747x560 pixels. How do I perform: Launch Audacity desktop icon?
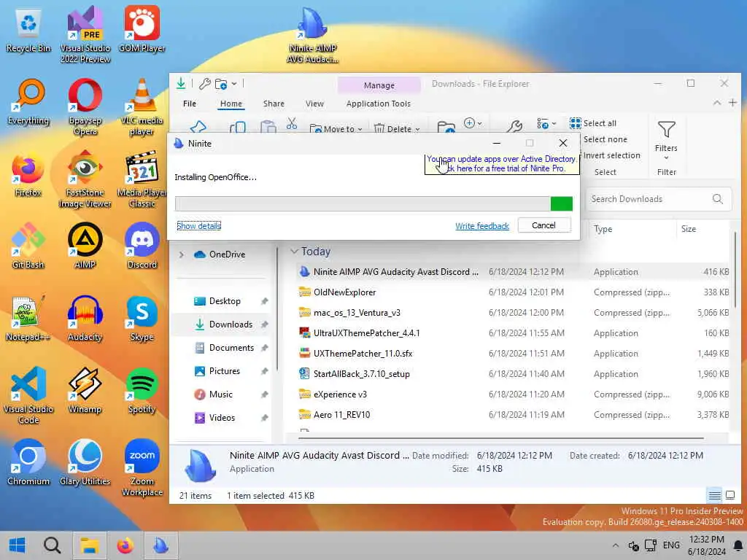pyautogui.click(x=85, y=318)
